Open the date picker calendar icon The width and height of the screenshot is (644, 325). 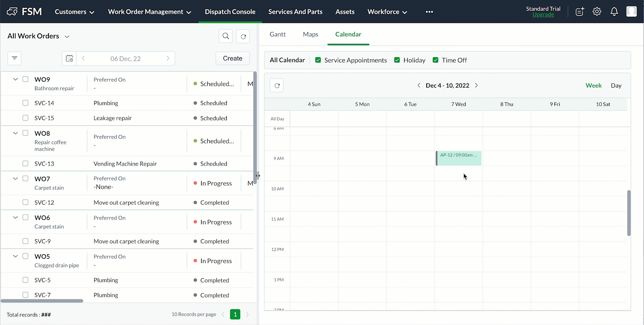coord(69,58)
